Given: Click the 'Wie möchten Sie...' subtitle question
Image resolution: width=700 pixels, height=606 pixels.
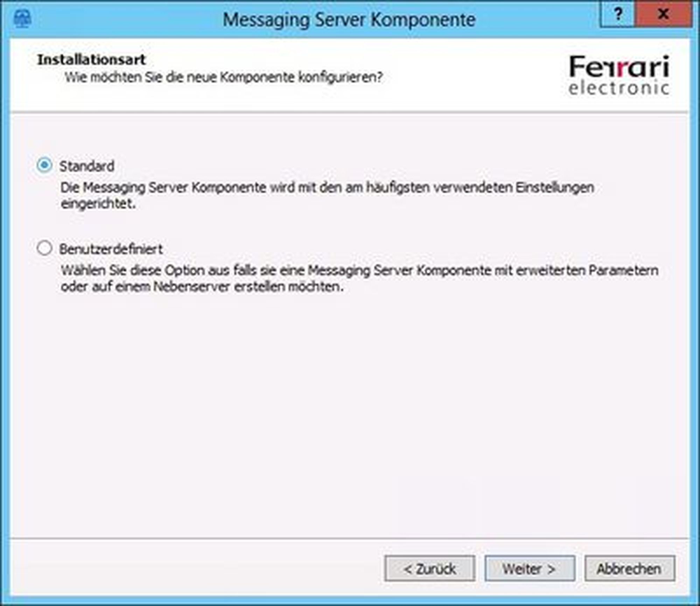Looking at the screenshot, I should click(224, 77).
